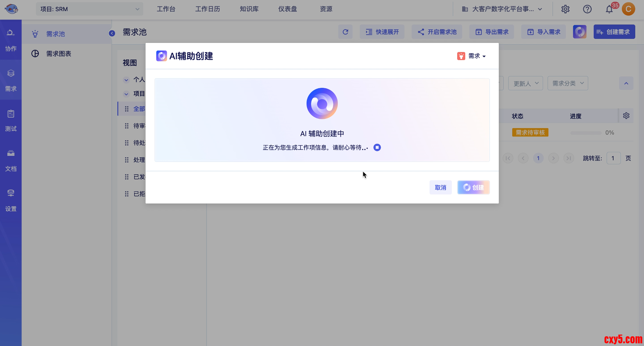Switch to 资源 in top navigation

(x=326, y=9)
